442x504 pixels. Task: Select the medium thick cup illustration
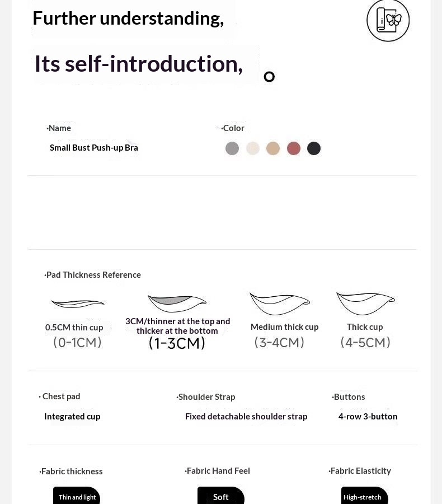(x=279, y=304)
